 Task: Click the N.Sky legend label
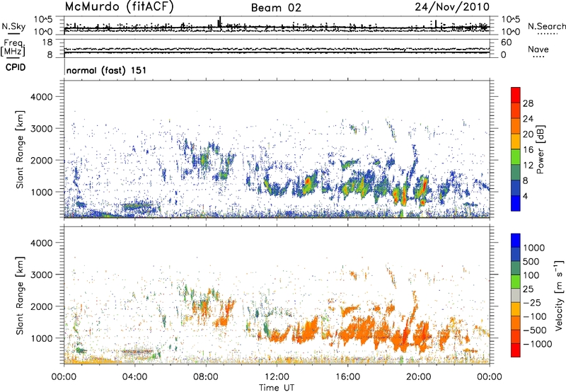tap(13, 26)
